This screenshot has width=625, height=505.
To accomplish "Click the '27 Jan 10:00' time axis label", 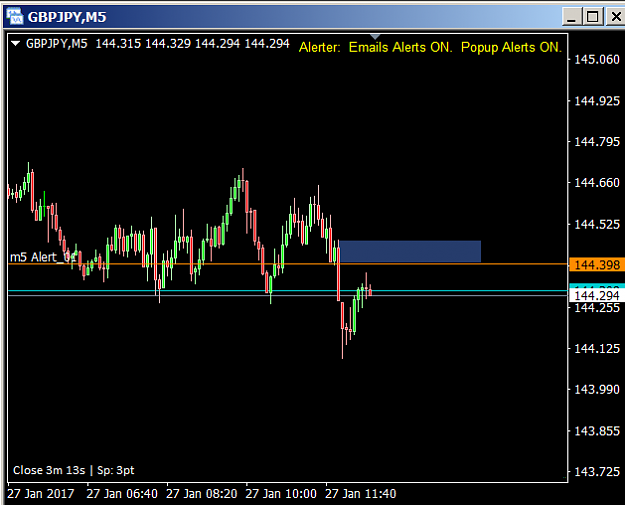I will point(281,494).
